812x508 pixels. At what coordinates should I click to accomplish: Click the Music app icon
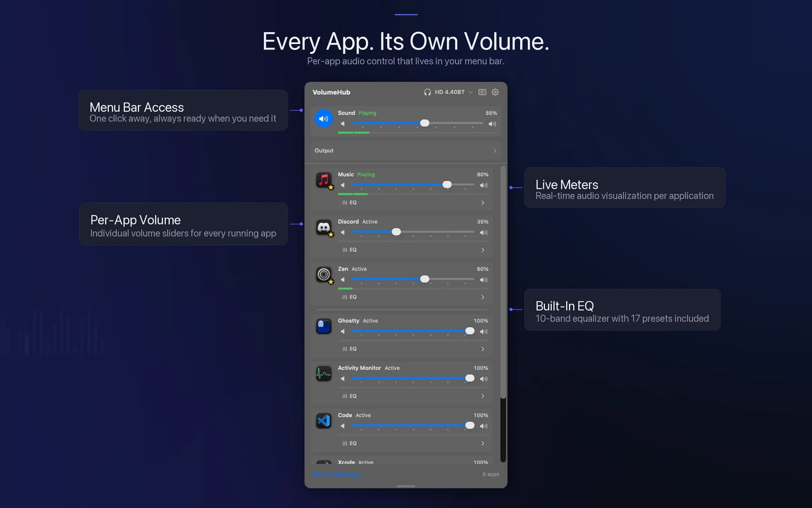click(324, 180)
